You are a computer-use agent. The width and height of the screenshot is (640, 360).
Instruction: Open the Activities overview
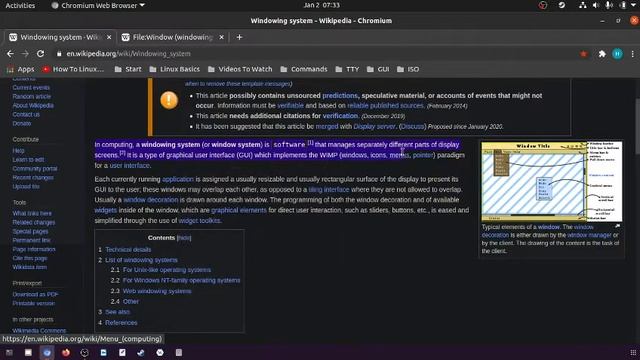[20, 5]
